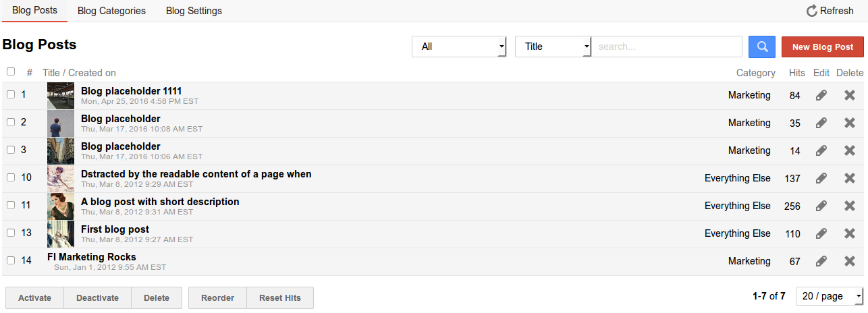868x313 pixels.
Task: Click the New Blog Post button
Action: 822,47
